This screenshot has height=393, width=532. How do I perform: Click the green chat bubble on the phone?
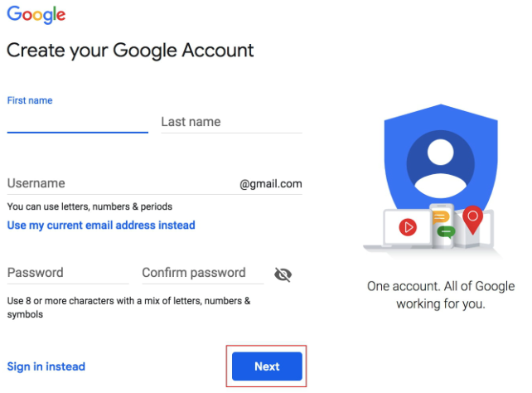coord(445,232)
